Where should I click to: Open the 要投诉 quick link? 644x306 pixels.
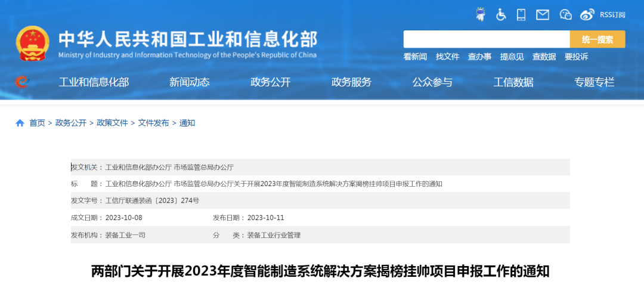576,57
